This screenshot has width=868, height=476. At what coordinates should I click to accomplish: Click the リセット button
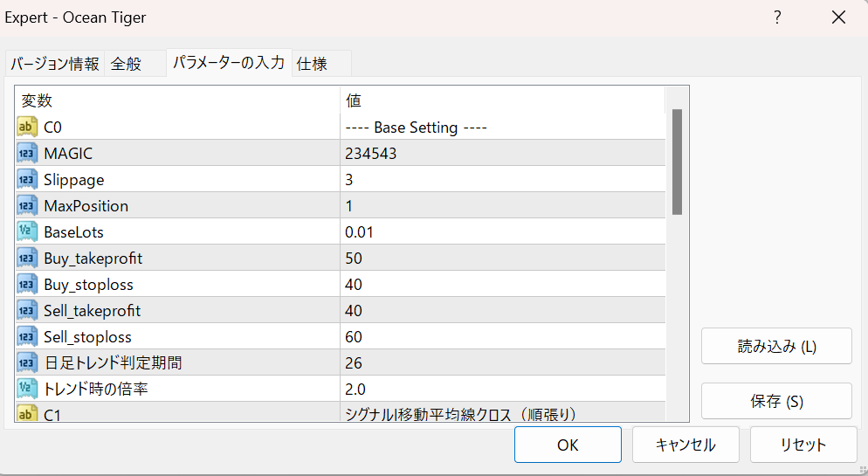803,445
